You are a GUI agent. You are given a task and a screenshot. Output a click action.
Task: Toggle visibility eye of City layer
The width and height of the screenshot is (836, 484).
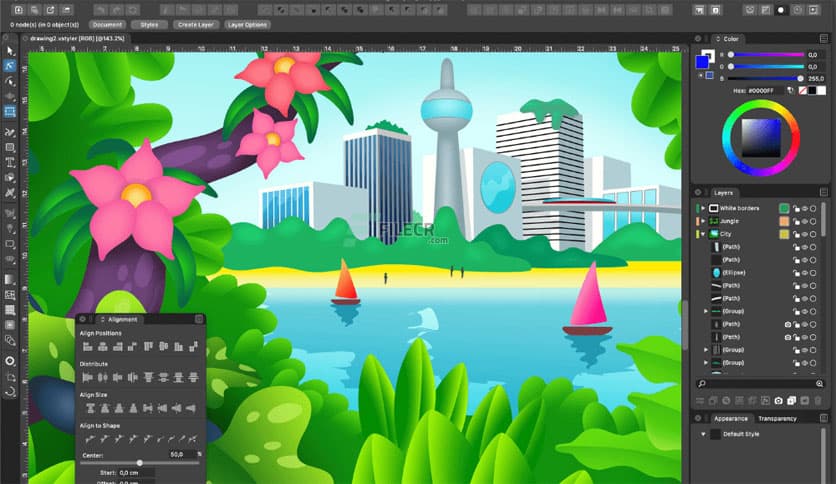(805, 234)
